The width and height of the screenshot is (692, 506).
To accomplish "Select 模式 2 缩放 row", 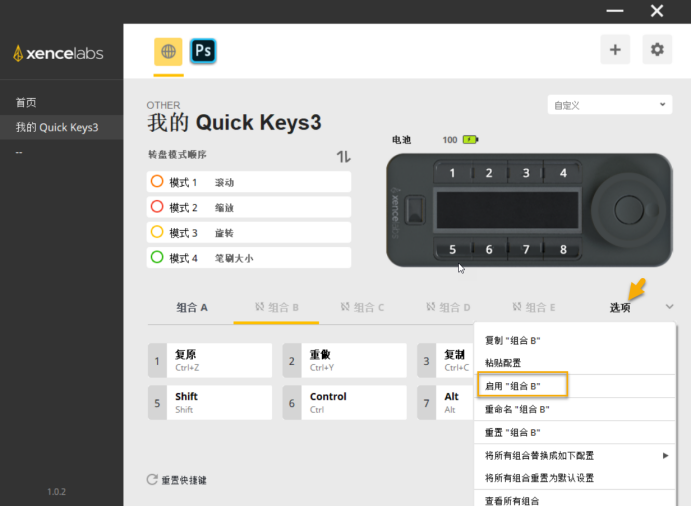I will point(249,207).
